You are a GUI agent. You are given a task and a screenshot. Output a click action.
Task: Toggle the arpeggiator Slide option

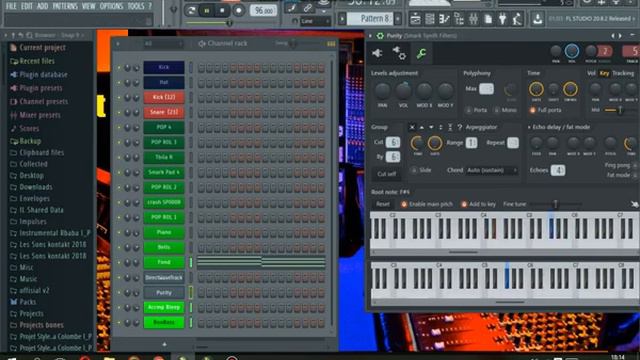(414, 170)
